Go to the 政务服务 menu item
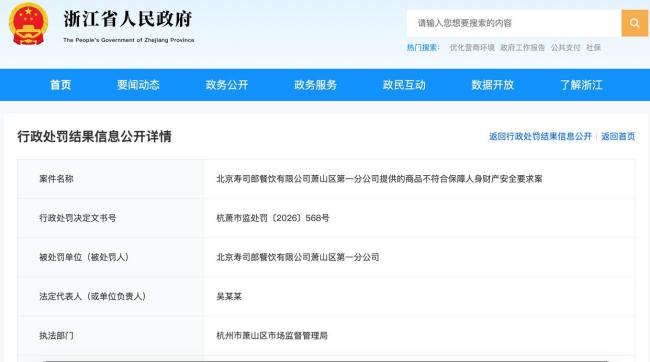The image size is (650, 362). click(315, 85)
